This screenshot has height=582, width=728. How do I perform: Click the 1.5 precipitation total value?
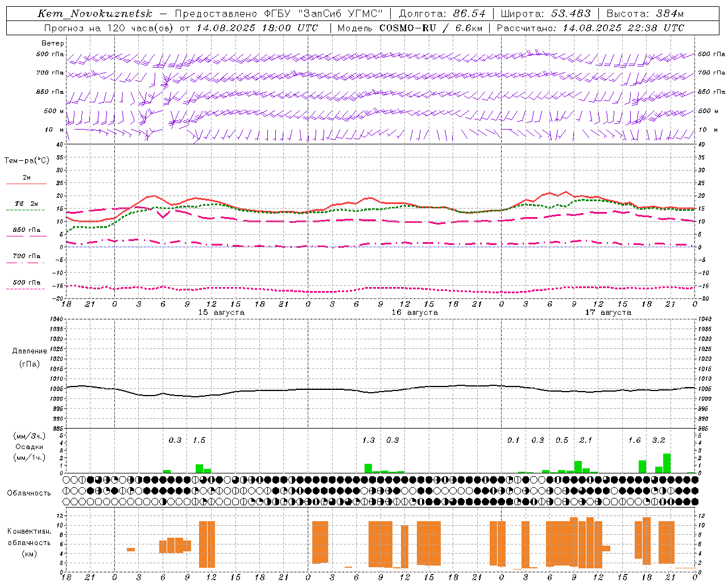click(x=198, y=440)
